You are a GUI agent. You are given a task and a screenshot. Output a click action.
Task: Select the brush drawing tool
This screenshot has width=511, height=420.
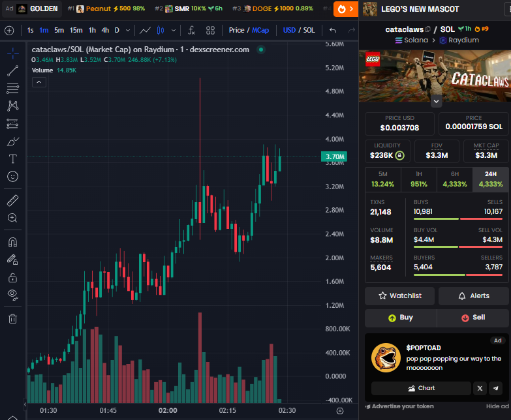[x=12, y=142]
